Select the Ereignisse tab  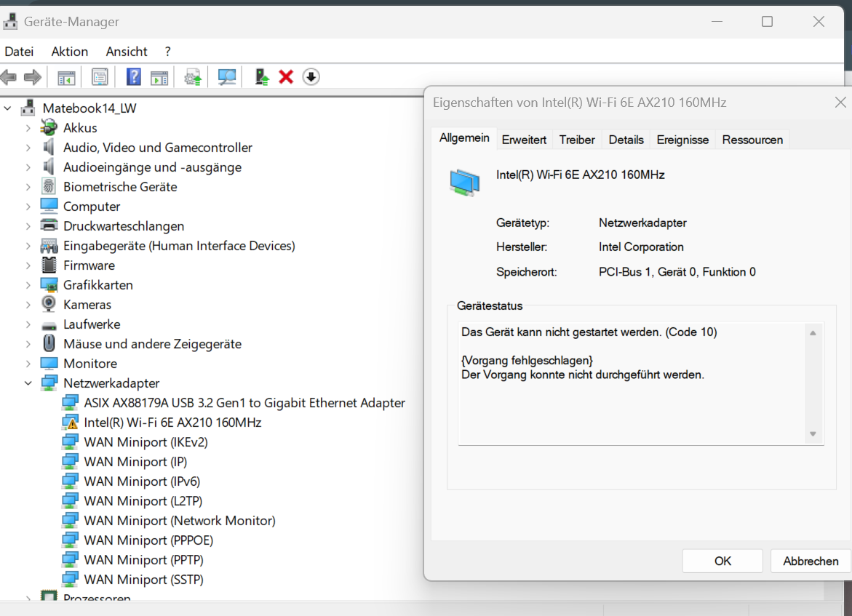[x=682, y=139]
